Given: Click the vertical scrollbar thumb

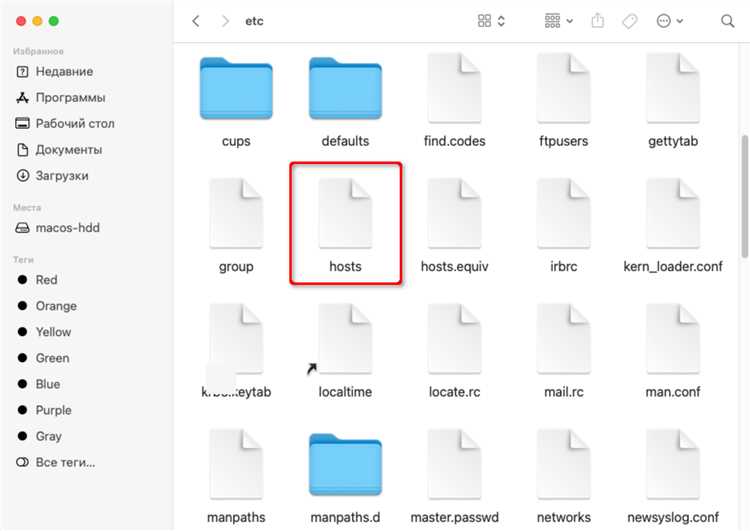Looking at the screenshot, I should pos(745,197).
